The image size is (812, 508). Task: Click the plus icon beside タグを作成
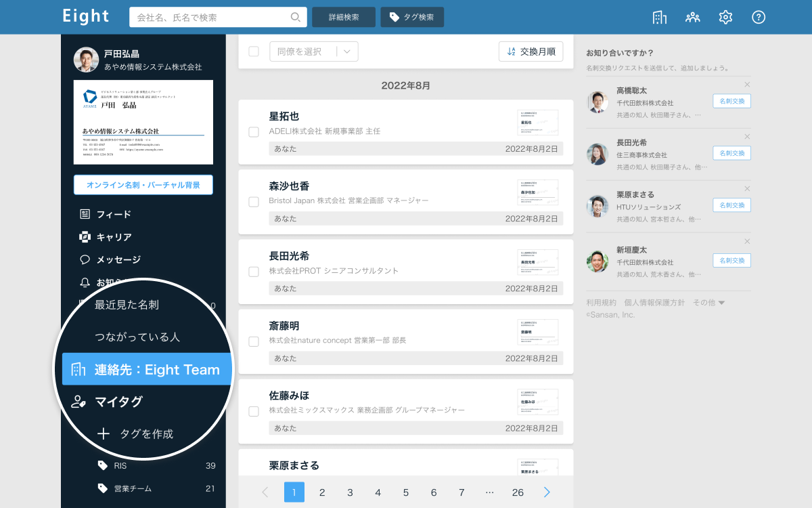point(103,433)
